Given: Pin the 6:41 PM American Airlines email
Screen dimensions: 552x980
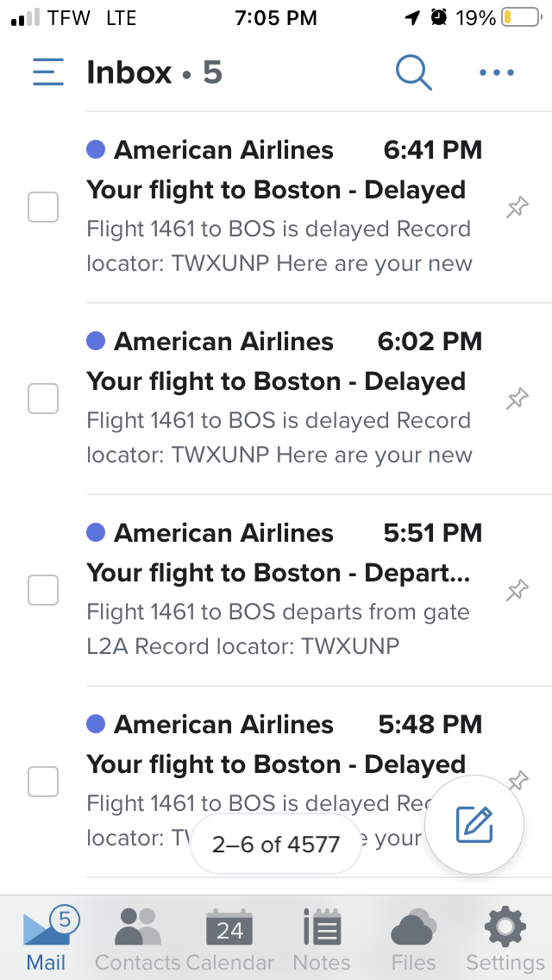Looking at the screenshot, I should click(517, 207).
